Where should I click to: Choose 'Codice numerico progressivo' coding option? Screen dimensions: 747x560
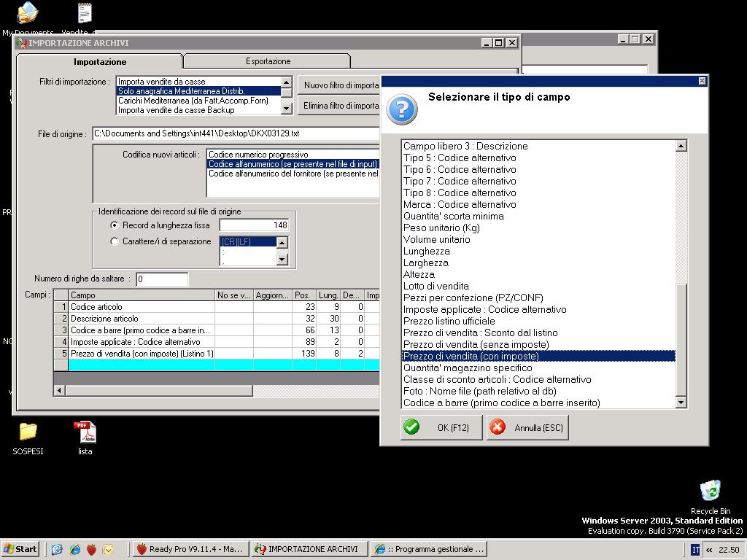pos(293,155)
